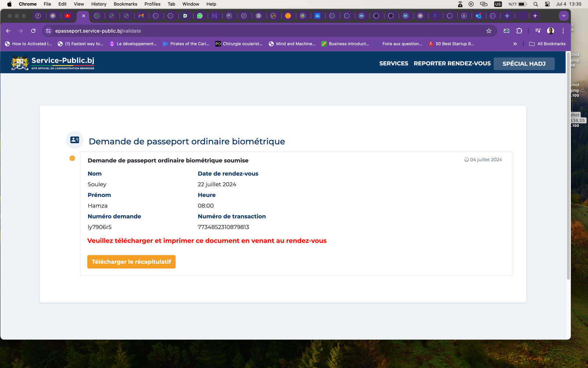Select the appointment date 22 juillet 2024
588x368 pixels.
coord(217,184)
